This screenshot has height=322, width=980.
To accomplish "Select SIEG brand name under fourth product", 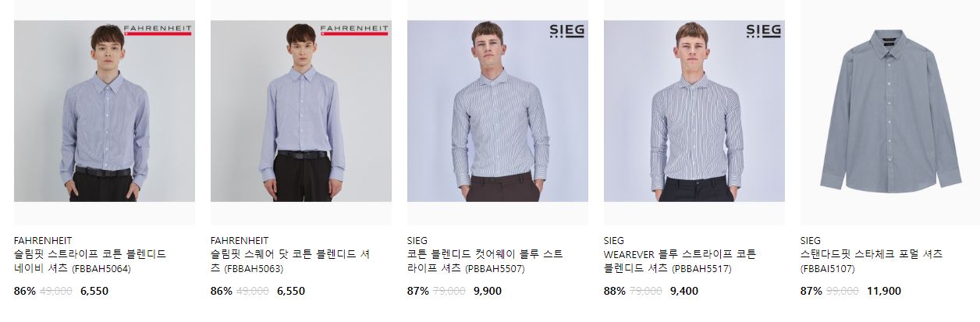I will tap(614, 241).
